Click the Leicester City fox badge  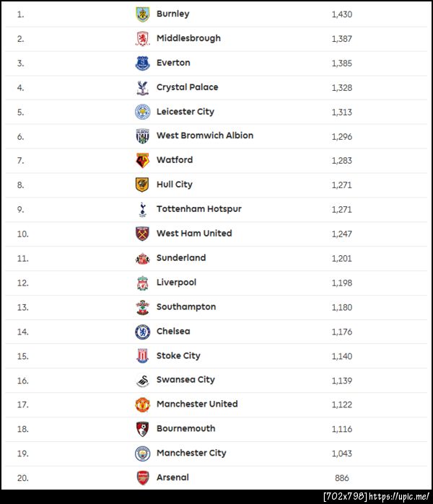142,112
